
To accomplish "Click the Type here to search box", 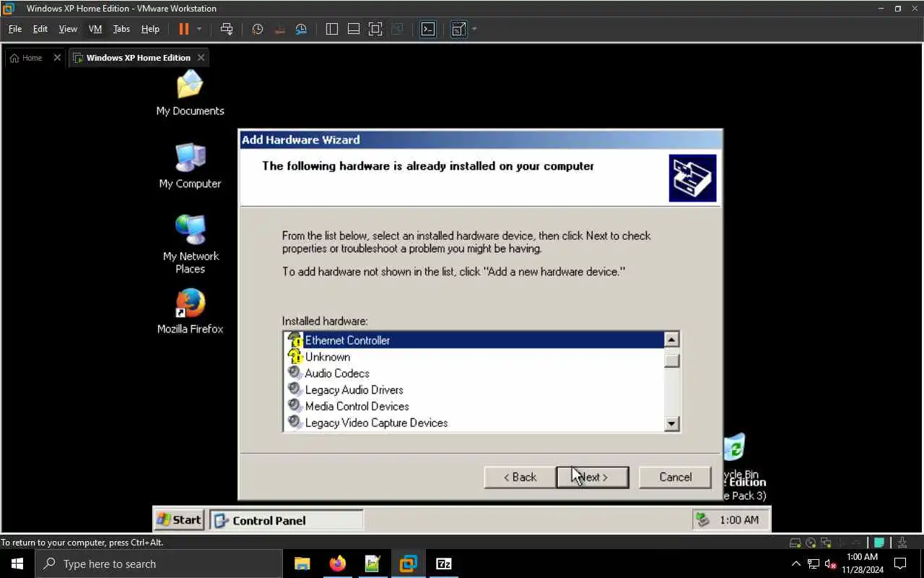I will click(159, 564).
